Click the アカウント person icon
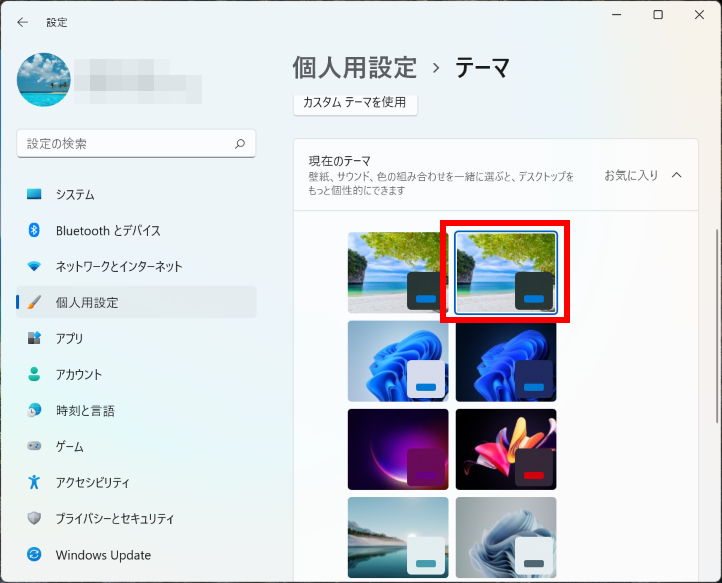Viewport: 722px width, 583px height. 34,374
